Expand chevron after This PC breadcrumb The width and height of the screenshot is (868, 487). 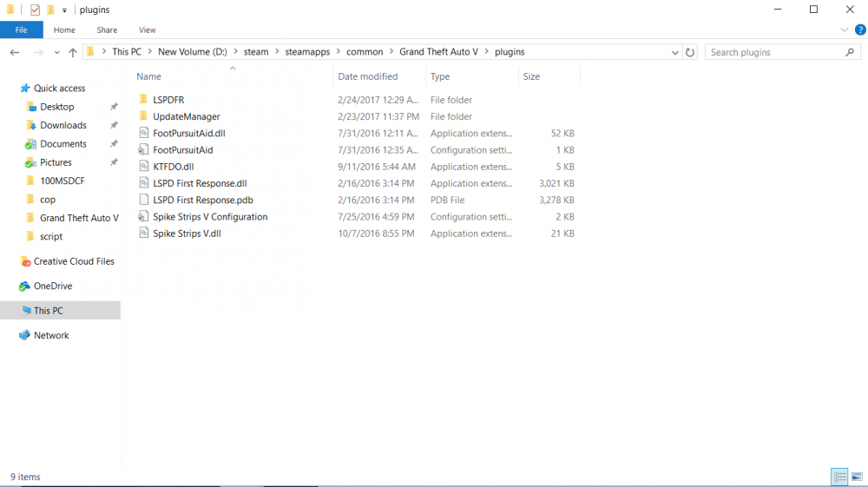(x=149, y=51)
